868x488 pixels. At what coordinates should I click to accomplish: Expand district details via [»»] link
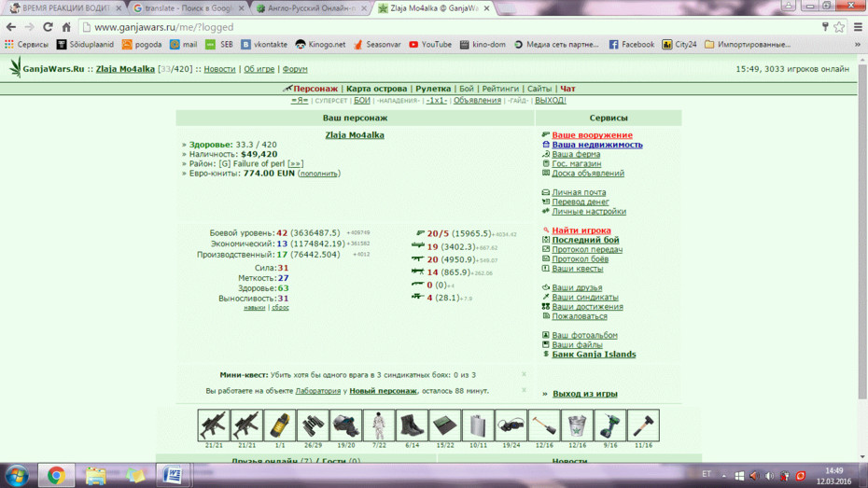click(x=295, y=164)
